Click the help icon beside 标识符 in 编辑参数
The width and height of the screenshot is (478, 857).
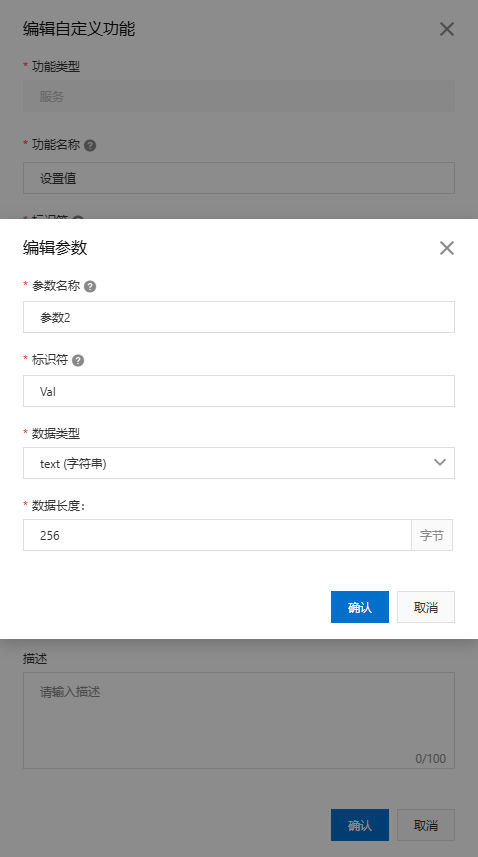78,361
